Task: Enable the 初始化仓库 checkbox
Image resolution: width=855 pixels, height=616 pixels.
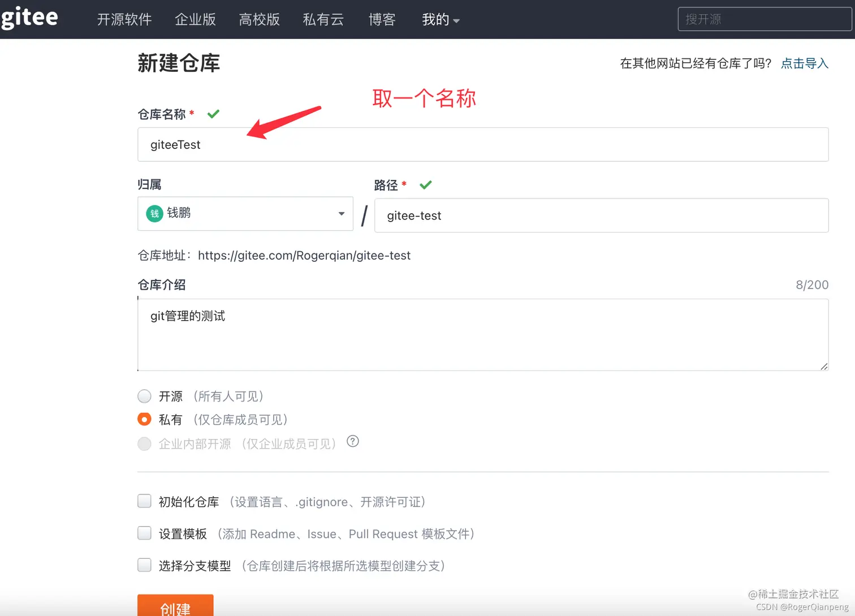Action: tap(144, 501)
